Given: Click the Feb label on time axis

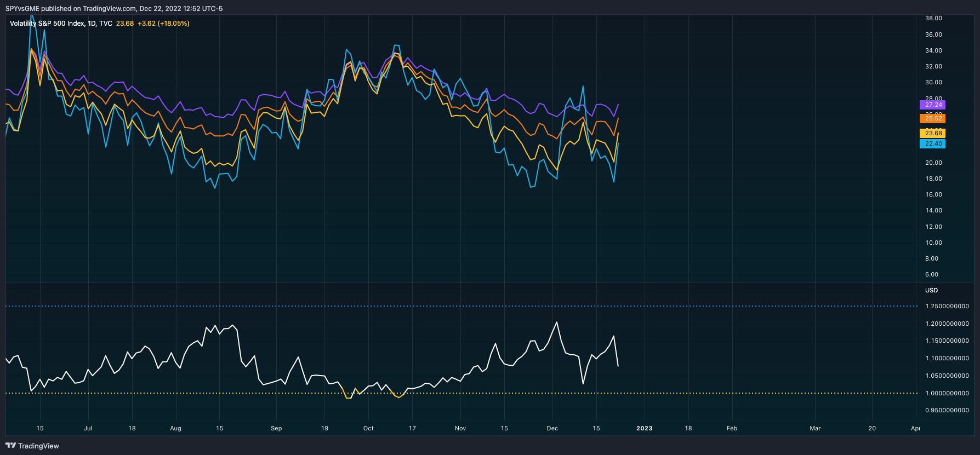Looking at the screenshot, I should [732, 428].
